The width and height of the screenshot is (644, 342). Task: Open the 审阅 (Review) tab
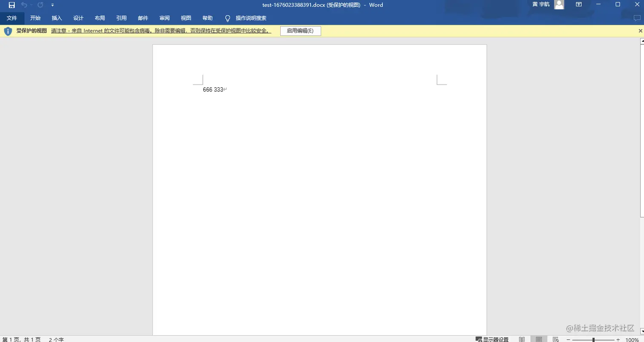(x=164, y=18)
